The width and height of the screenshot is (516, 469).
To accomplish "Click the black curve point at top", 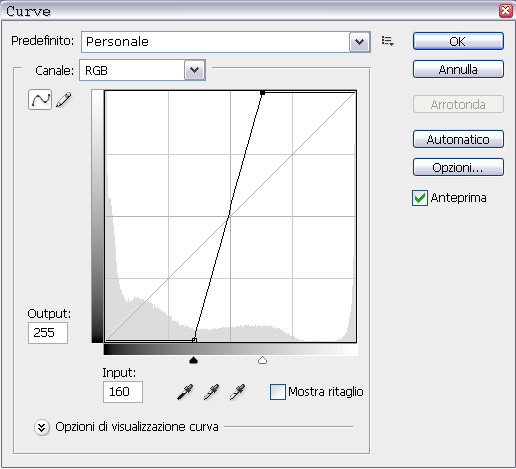I will click(x=263, y=93).
